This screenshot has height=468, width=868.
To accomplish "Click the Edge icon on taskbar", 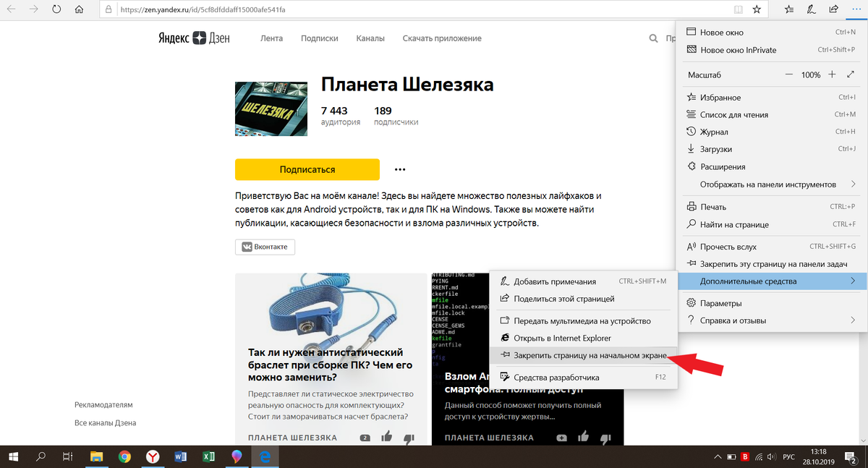I will (x=265, y=456).
